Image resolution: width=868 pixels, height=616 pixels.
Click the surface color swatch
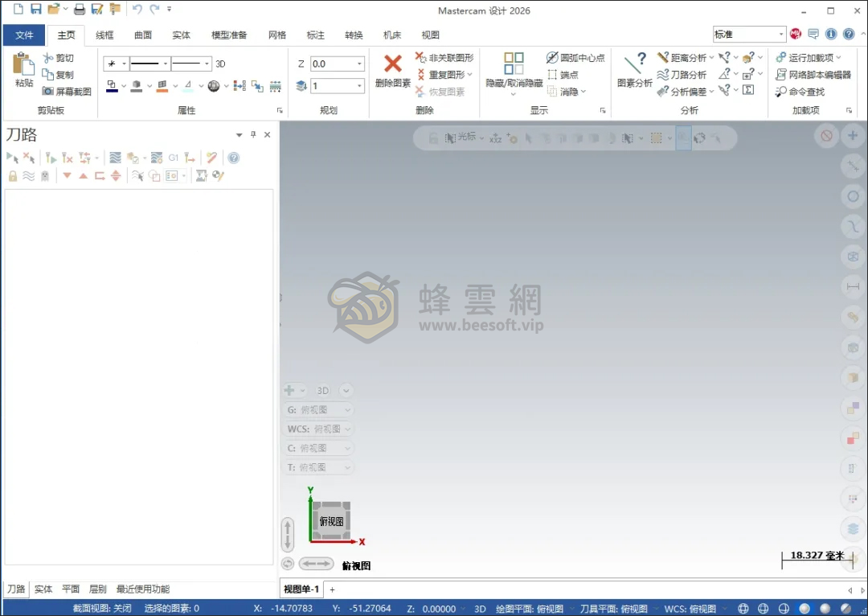162,86
